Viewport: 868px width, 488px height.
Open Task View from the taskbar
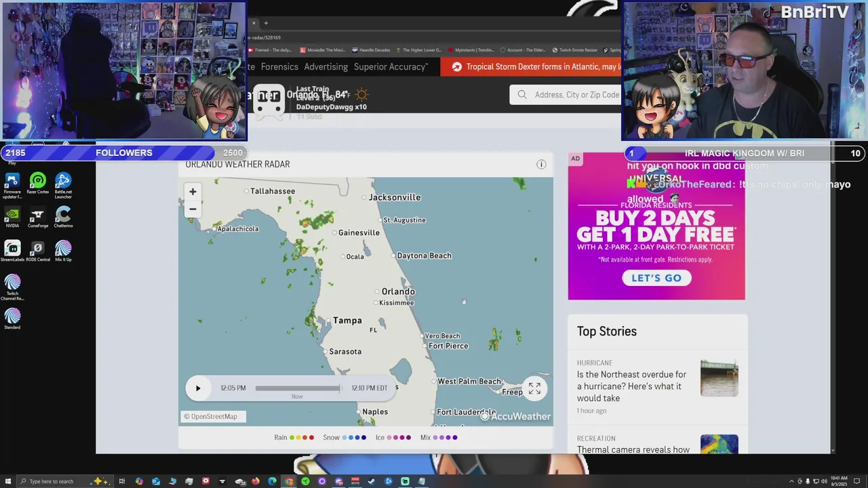tap(122, 481)
